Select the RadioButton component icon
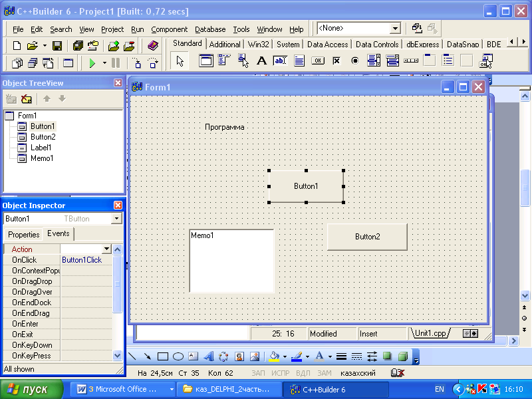Viewport: 532px width, 399px height. (x=355, y=61)
